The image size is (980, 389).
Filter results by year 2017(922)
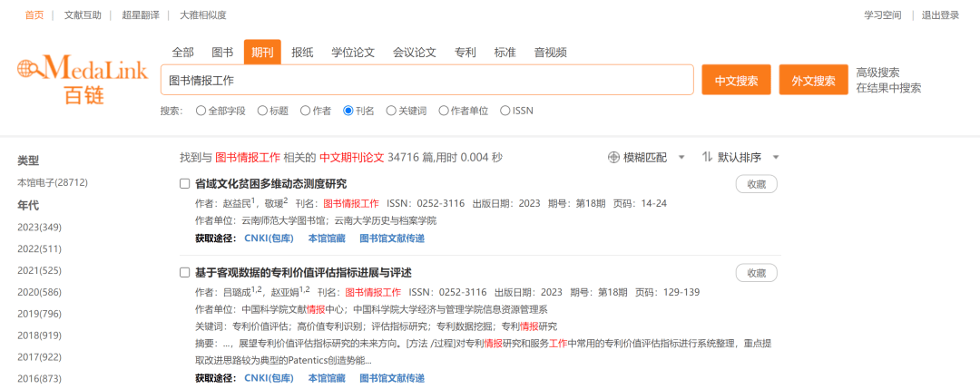coord(39,357)
